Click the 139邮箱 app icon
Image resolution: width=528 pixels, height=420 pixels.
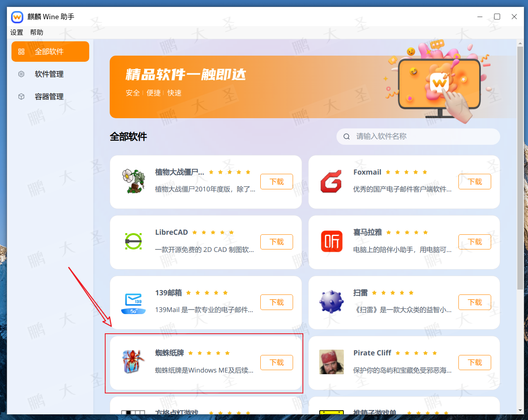point(133,303)
